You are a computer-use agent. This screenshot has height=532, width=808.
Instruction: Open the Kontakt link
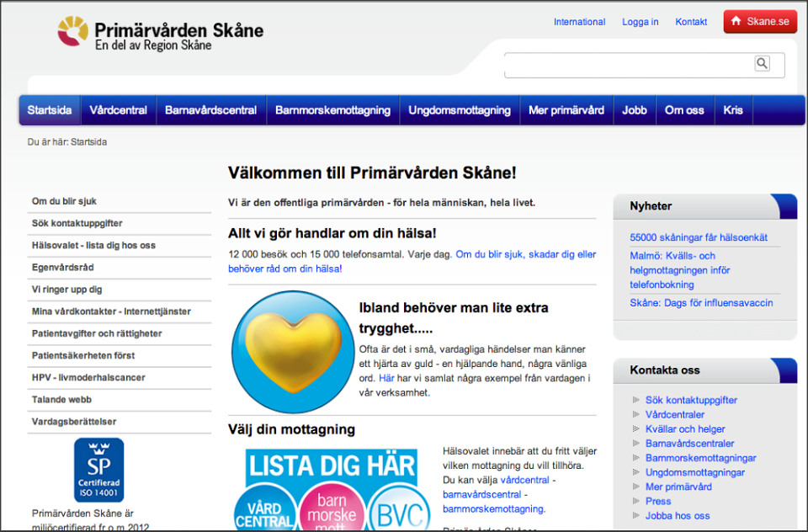coord(691,22)
